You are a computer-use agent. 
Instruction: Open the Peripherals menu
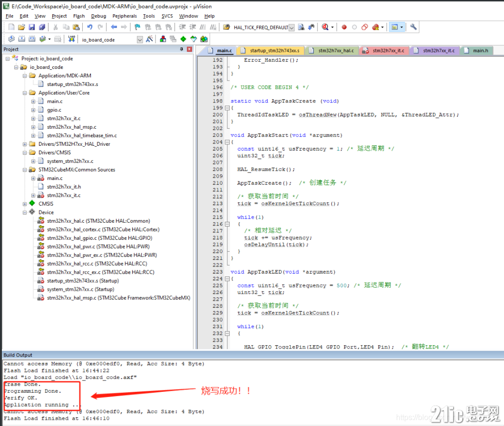pyautogui.click(x=125, y=16)
